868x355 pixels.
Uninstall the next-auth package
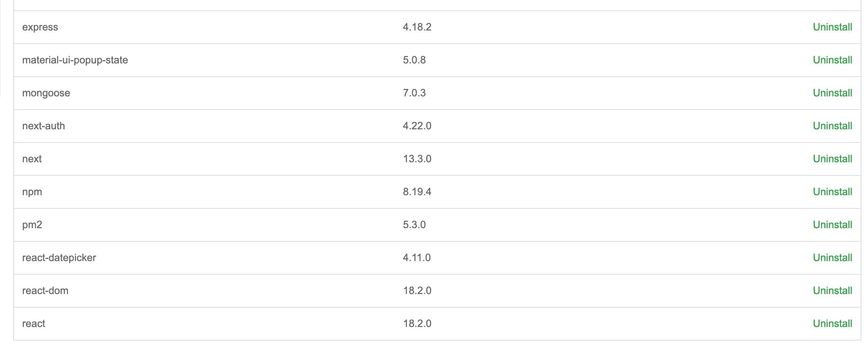click(x=832, y=126)
